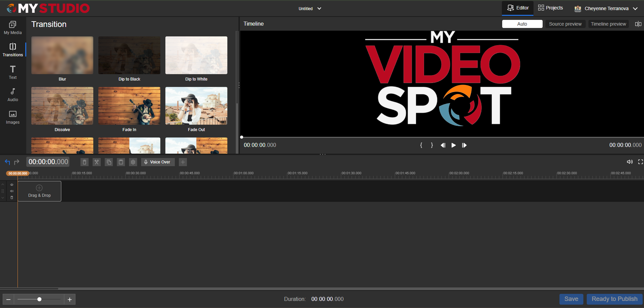Open the Audio panel in the sidebar
Image resolution: width=644 pixels, height=308 pixels.
click(x=13, y=95)
